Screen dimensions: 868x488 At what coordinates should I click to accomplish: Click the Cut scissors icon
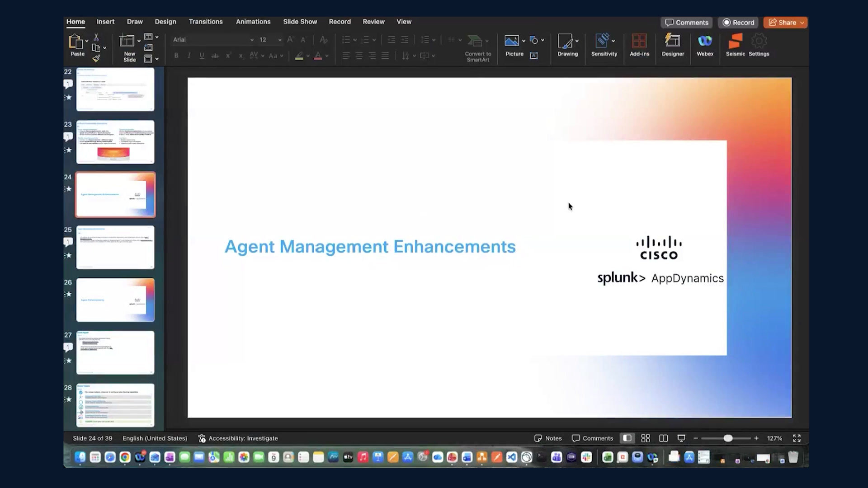click(96, 37)
